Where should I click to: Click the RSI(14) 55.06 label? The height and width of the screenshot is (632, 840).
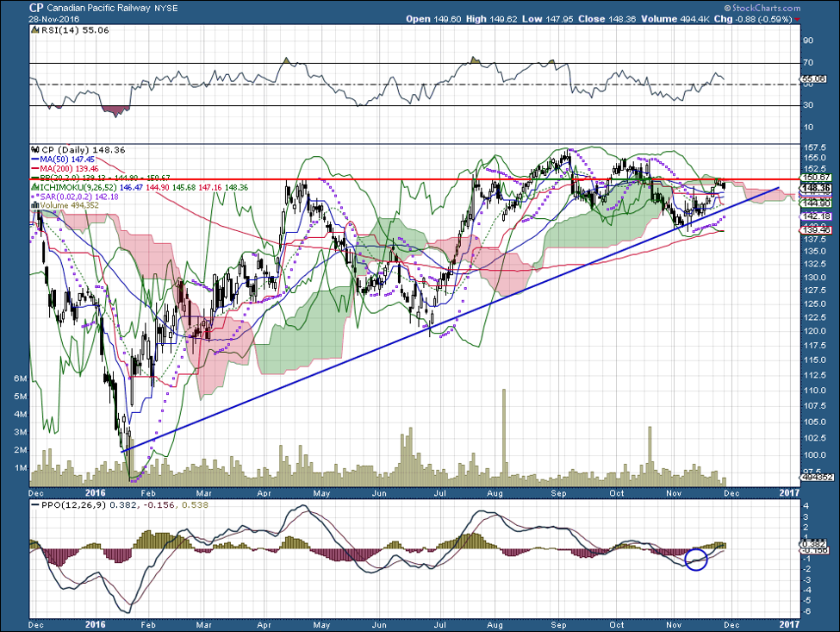point(74,30)
